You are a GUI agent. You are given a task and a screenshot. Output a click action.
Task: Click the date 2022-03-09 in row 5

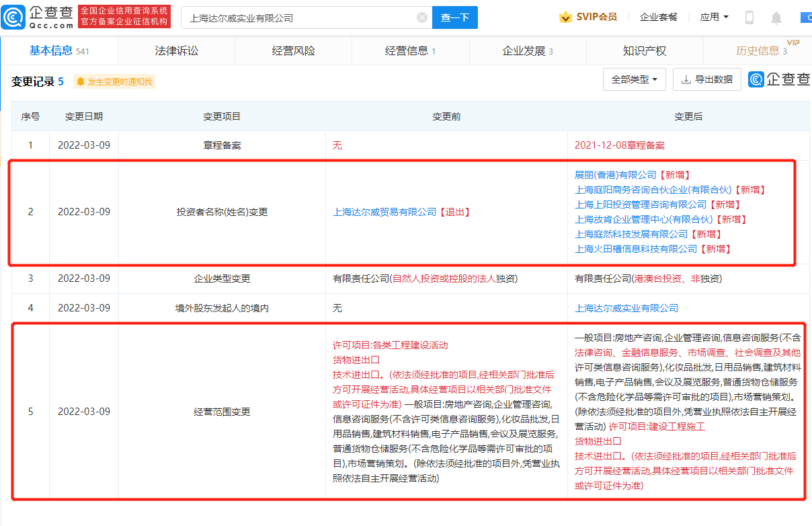[x=84, y=412]
